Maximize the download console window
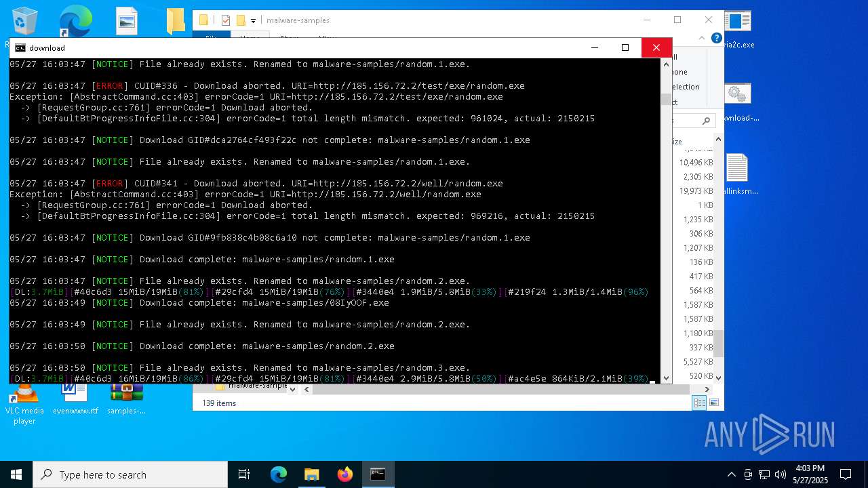 625,47
